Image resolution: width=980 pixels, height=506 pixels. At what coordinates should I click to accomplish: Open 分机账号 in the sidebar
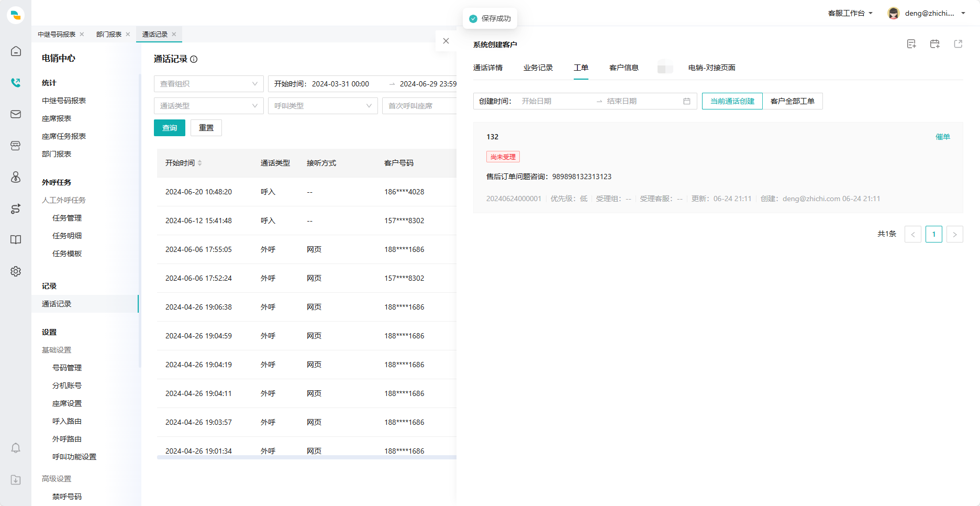coord(67,386)
